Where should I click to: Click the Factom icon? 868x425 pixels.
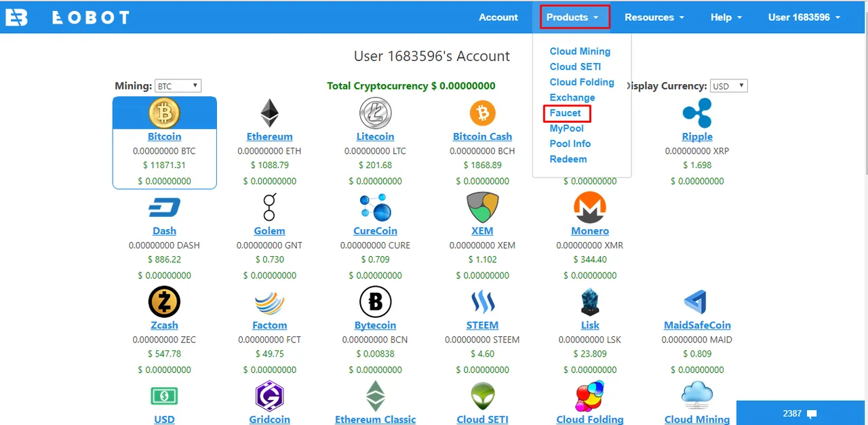click(270, 302)
